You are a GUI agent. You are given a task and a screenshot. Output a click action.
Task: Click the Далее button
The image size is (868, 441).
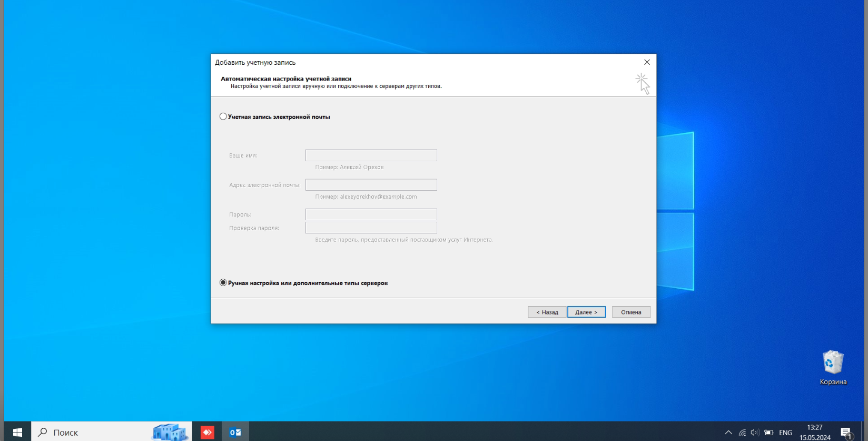tap(586, 312)
